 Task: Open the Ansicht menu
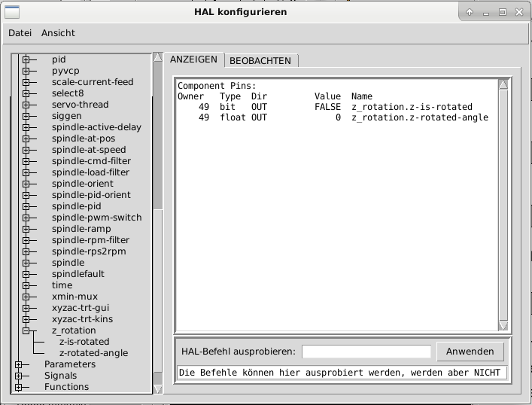click(58, 33)
